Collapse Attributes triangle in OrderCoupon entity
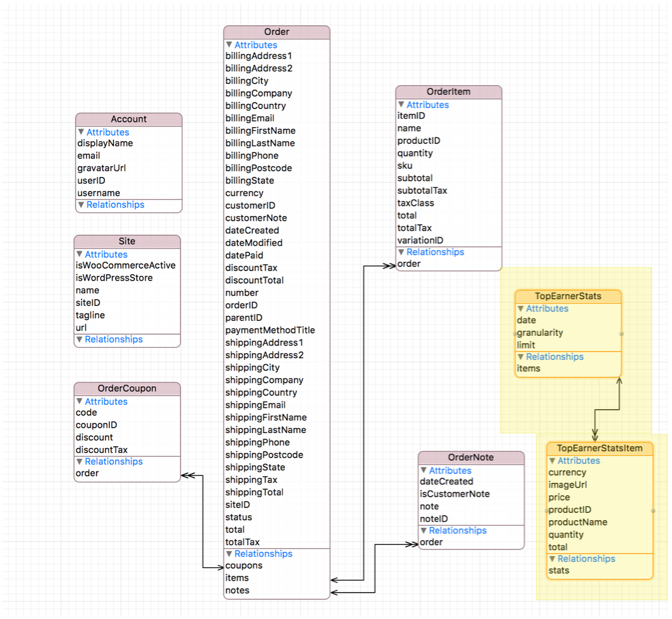The image size is (672, 619). [79, 401]
